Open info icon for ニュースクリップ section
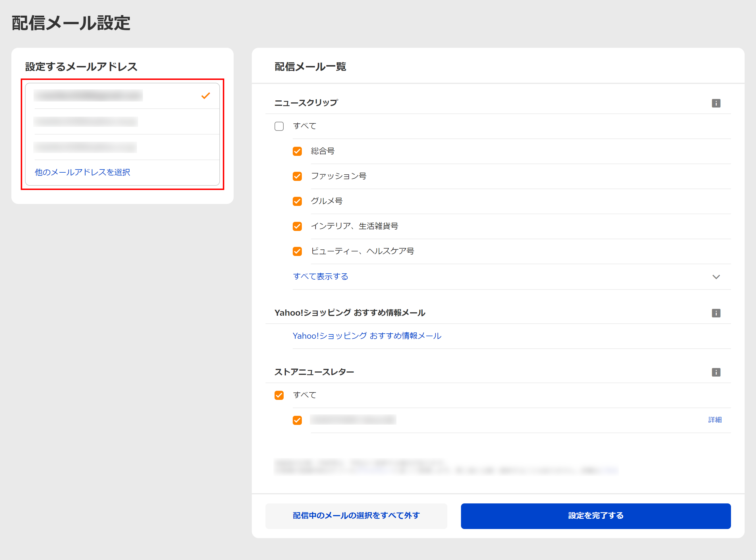The image size is (756, 560). pyautogui.click(x=716, y=103)
